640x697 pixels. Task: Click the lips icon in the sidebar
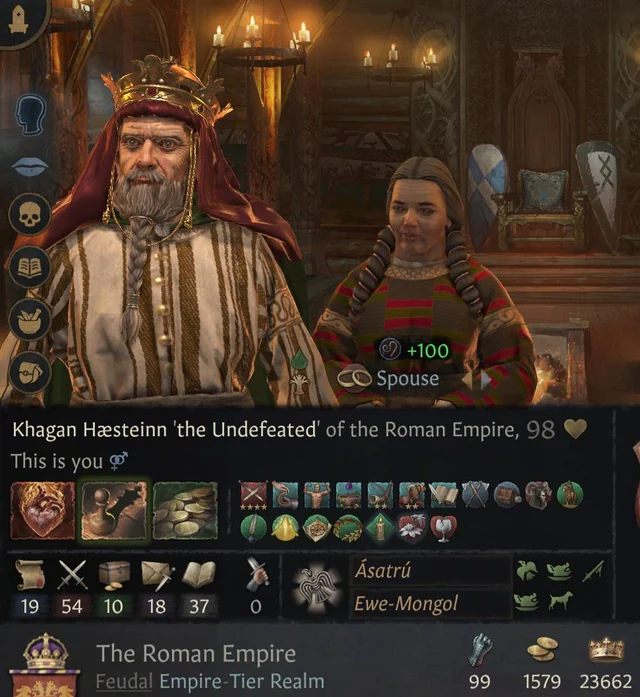click(30, 167)
